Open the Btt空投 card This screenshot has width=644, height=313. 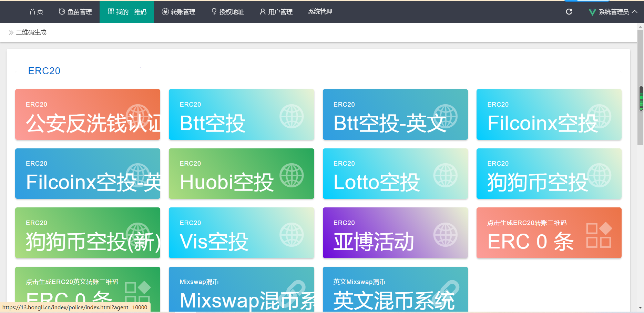(241, 114)
